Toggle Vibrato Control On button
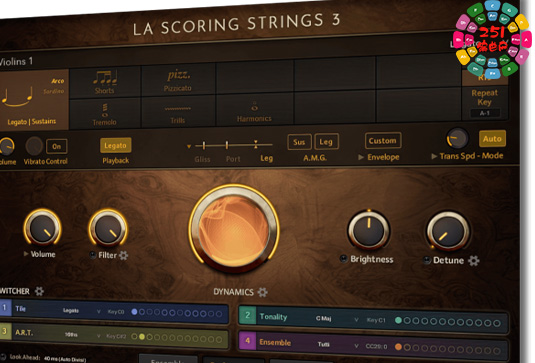The width and height of the screenshot is (535, 363). coord(57,146)
